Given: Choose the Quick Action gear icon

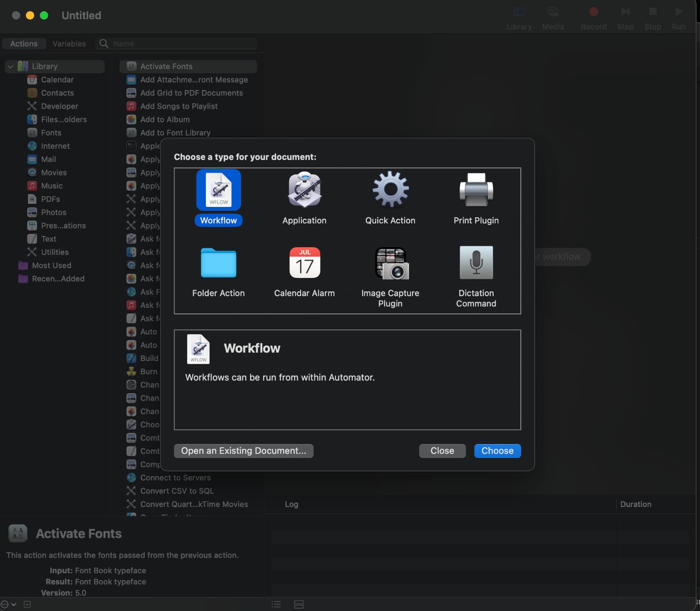Looking at the screenshot, I should (391, 189).
